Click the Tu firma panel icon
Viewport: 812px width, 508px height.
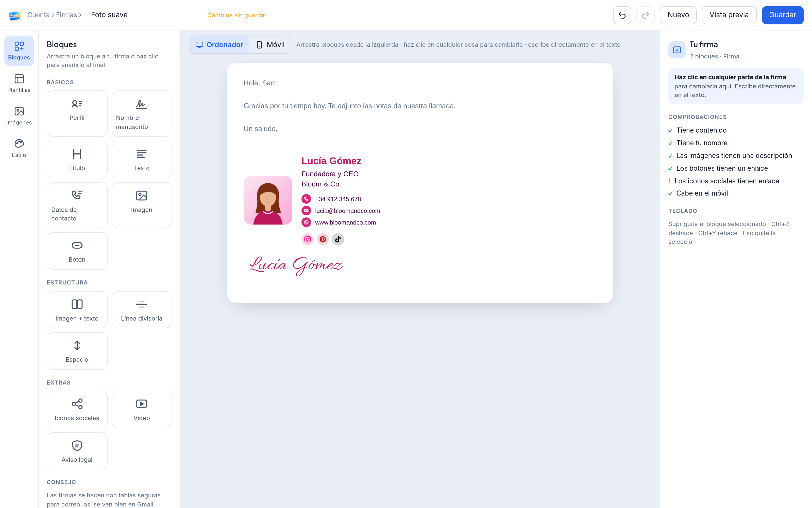677,50
